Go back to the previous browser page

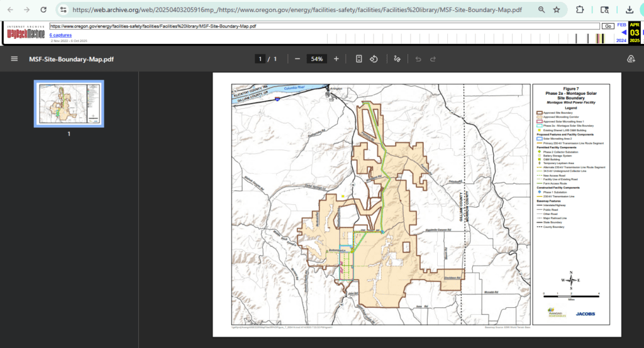tap(10, 9)
